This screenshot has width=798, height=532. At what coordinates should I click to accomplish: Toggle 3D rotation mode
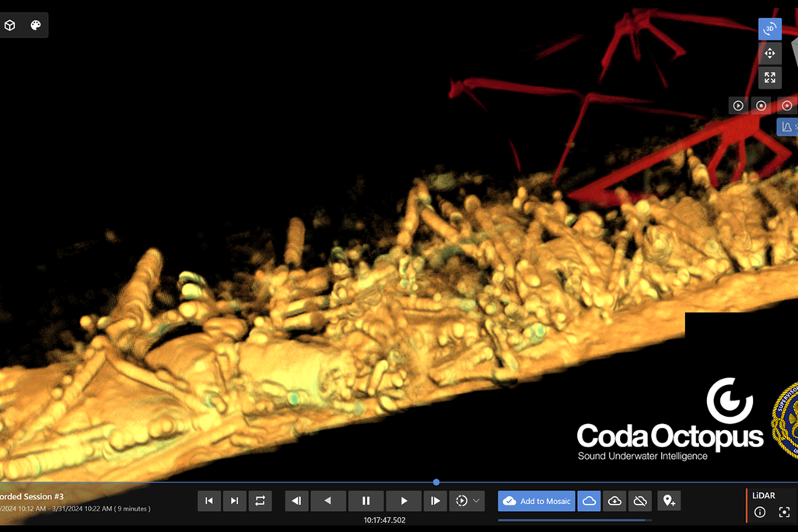[769, 28]
